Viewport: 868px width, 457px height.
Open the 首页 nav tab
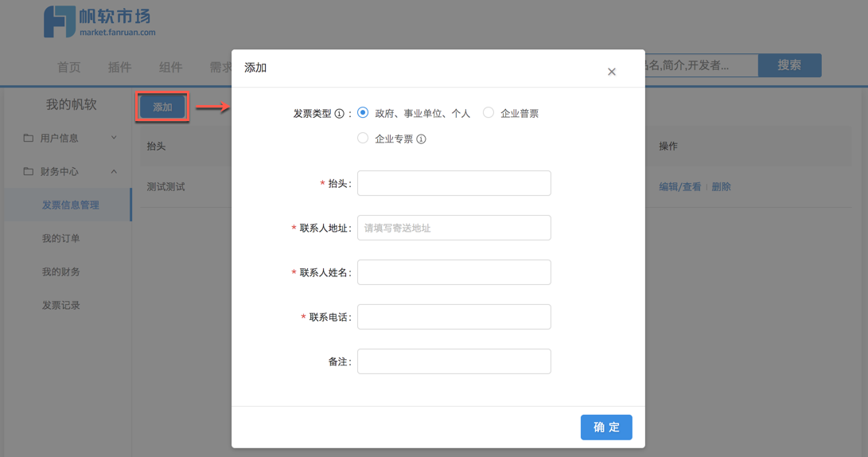[x=69, y=68]
